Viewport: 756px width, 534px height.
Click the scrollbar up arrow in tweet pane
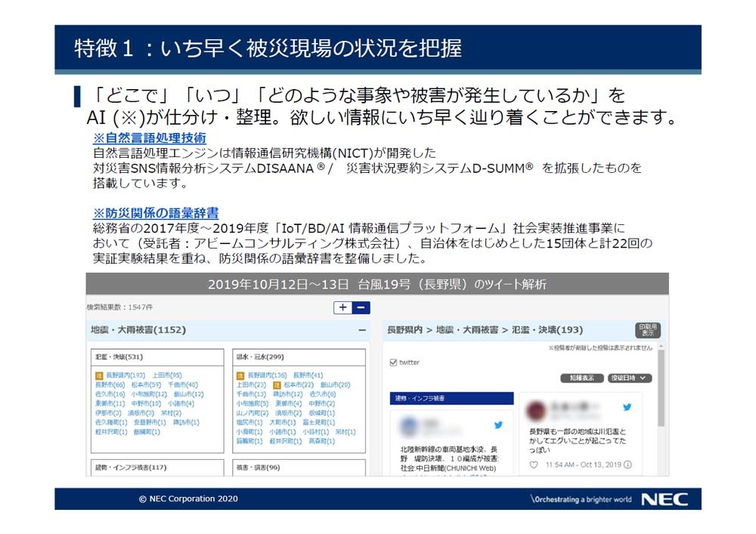661,346
